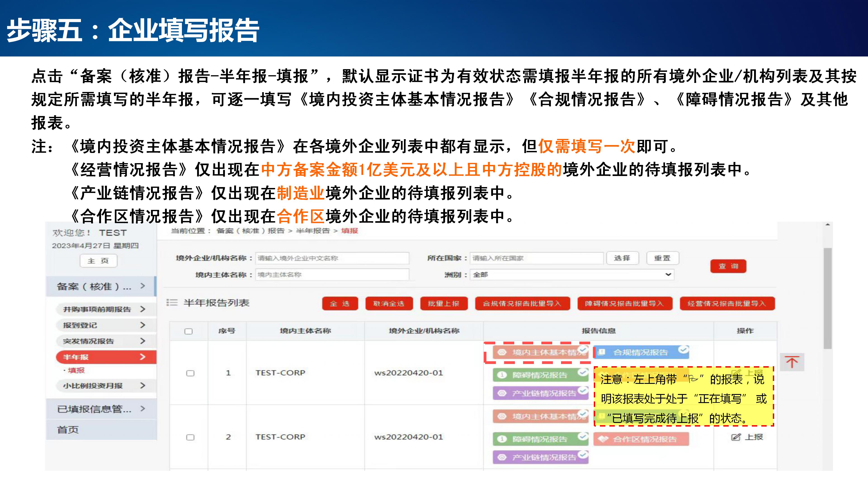Click the scroll-to-top arrow icon
Viewport: 868px width, 488px height.
[x=792, y=362]
